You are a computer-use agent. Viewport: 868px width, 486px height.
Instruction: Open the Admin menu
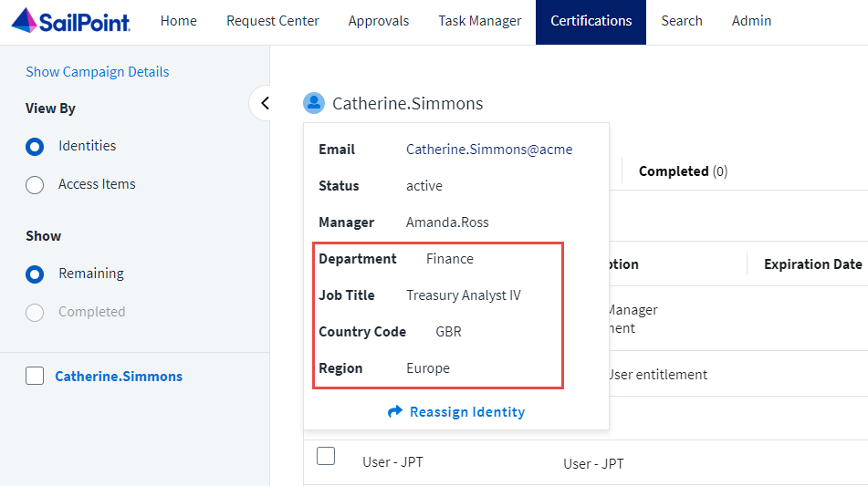751,21
